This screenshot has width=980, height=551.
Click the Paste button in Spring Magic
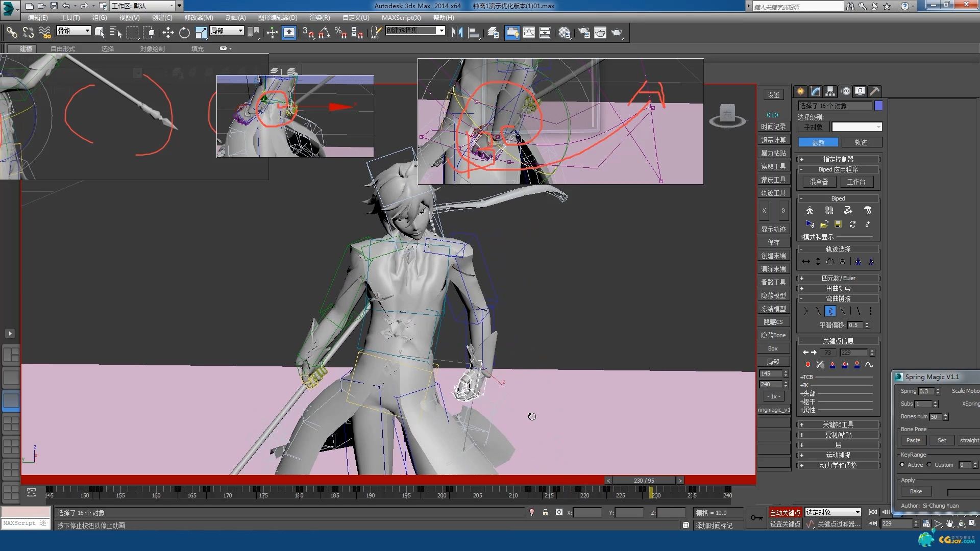coord(913,440)
